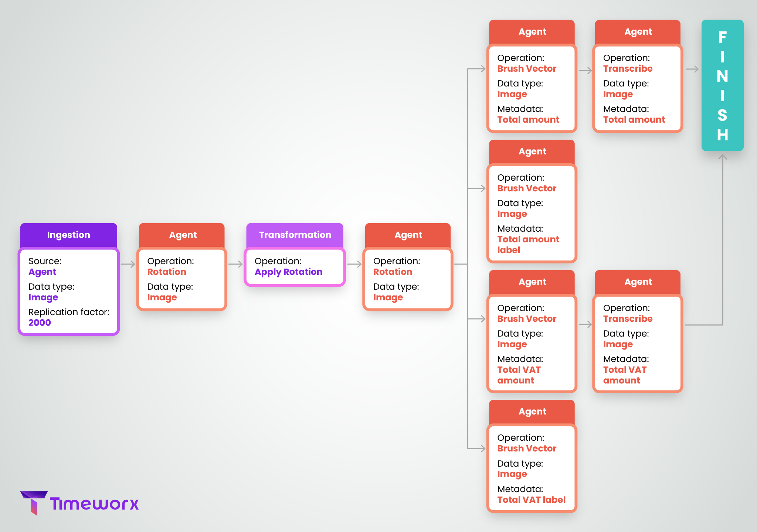Open first Rotation agent card
The width and height of the screenshot is (757, 532).
[181, 279]
